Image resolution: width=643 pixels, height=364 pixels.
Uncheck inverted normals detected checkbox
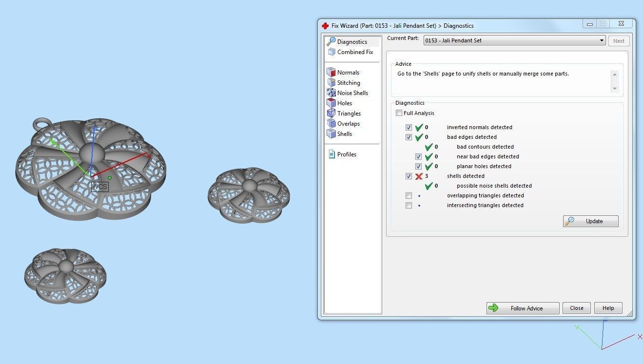tap(409, 127)
